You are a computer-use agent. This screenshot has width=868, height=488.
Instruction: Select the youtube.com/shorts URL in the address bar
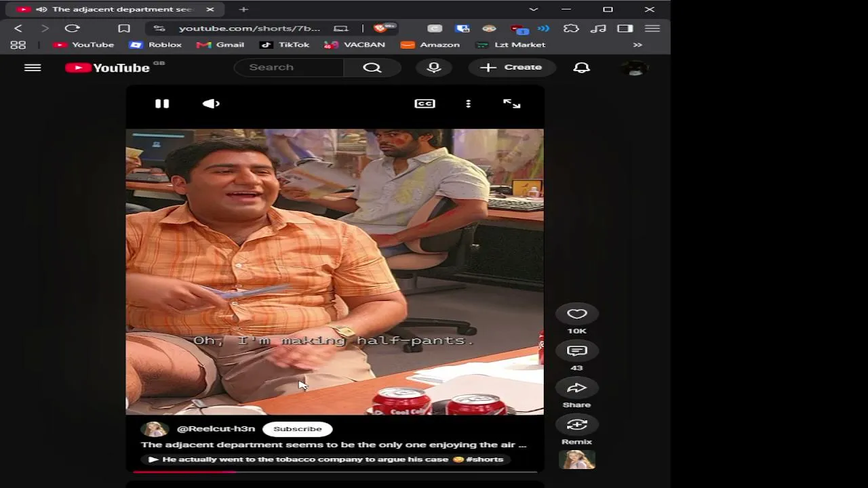pos(250,28)
